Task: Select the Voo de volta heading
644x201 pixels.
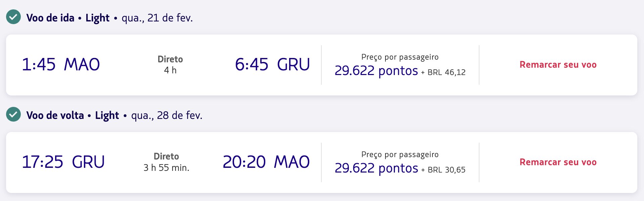Action: tap(55, 115)
